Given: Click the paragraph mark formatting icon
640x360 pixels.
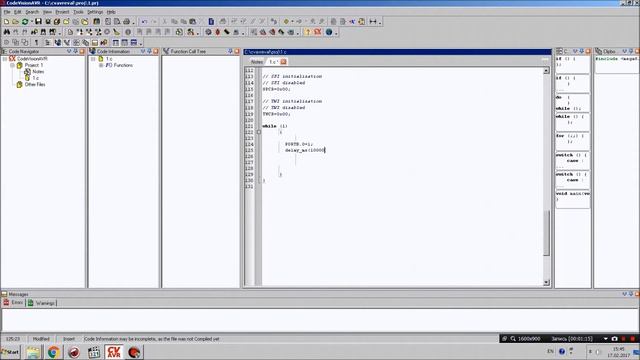Looking at the screenshot, I should [x=36, y=42].
